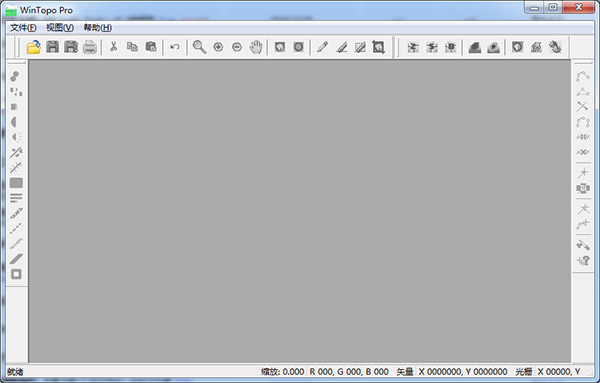Click the question mark icon in right toolbar
Viewport: 600px width, 383px height.
click(x=583, y=261)
